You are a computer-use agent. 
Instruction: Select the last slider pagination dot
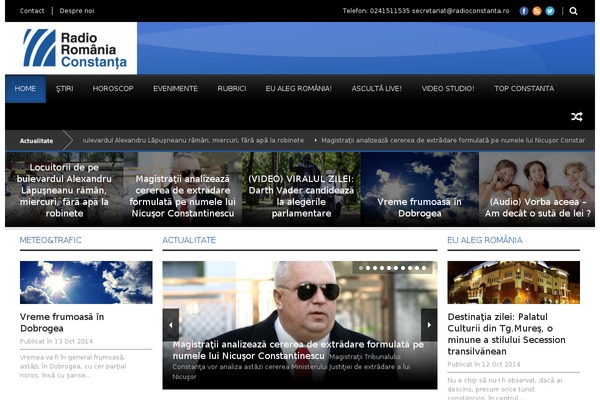(x=424, y=268)
